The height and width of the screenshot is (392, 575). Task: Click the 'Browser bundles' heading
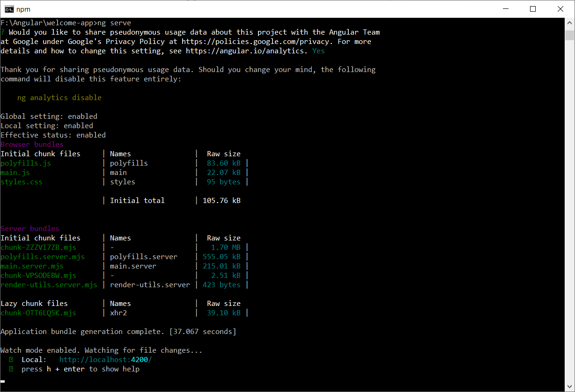click(32, 145)
